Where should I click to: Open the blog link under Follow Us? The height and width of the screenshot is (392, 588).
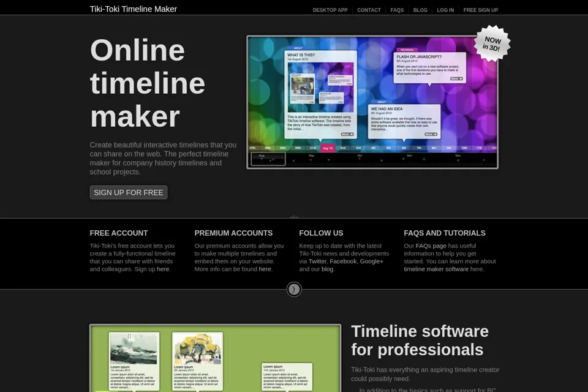point(327,269)
